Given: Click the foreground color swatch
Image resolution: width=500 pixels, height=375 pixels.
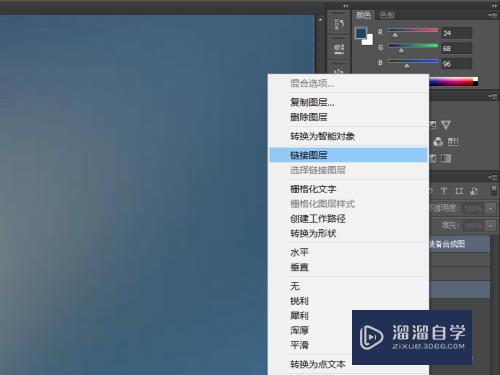Looking at the screenshot, I should click(x=361, y=33).
